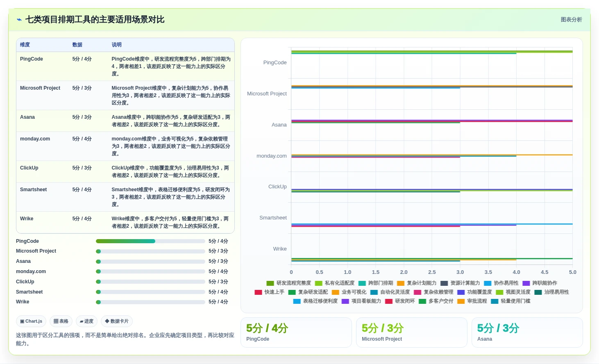The image size is (599, 364).
Task: Click the ClickUp description cell text
Action: point(170,172)
